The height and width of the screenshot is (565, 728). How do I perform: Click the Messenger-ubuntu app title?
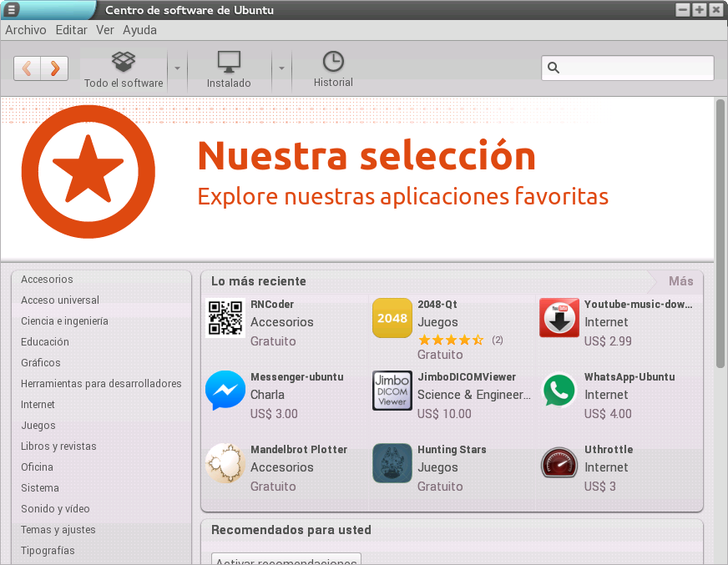[297, 377]
